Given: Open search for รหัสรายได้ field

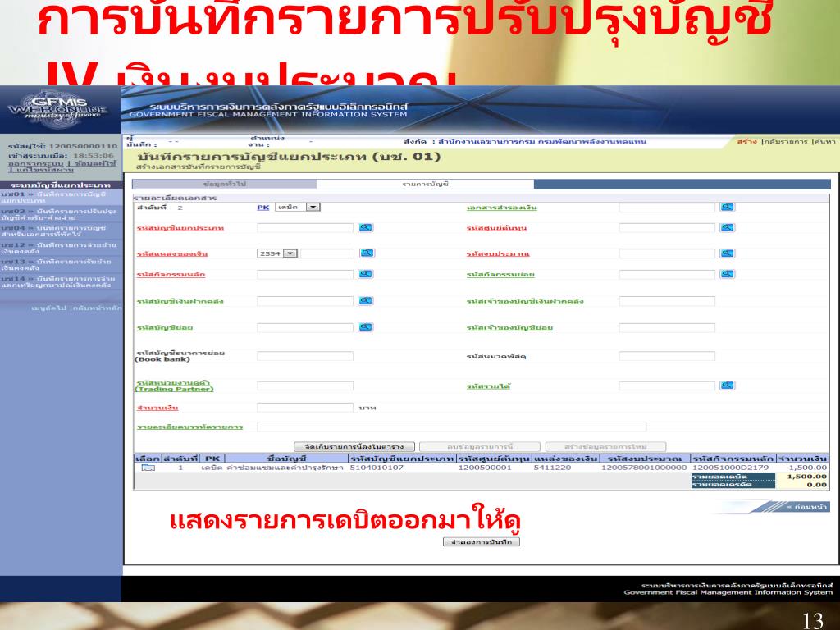Looking at the screenshot, I should click(x=728, y=386).
